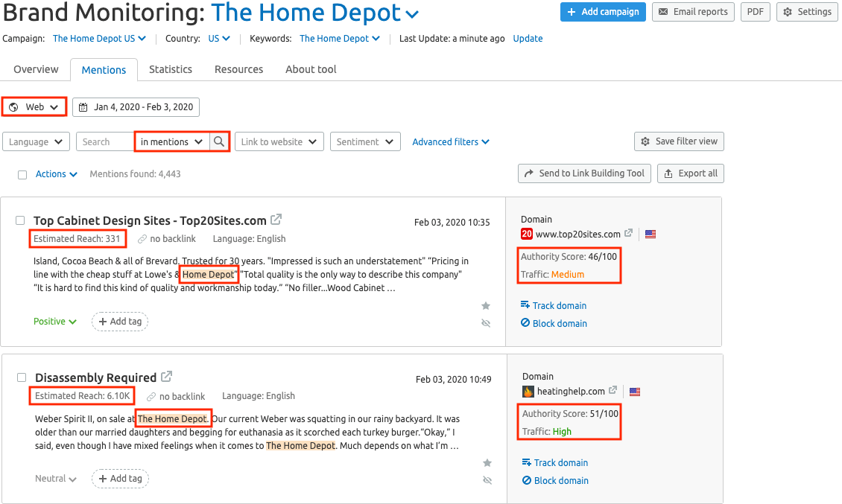Open the Statistics tab

pos(170,69)
